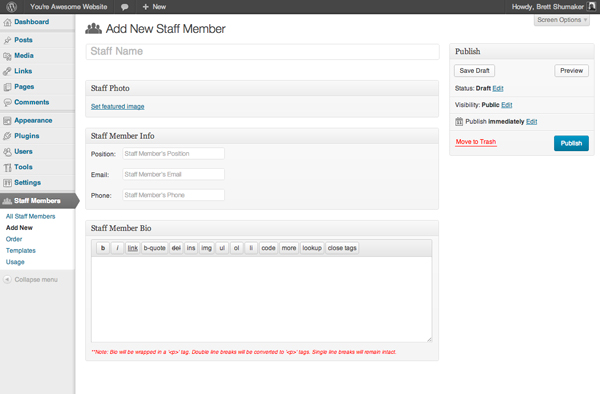Collapse the admin sidebar menu
Screen dimensions: 600x394
coord(31,280)
